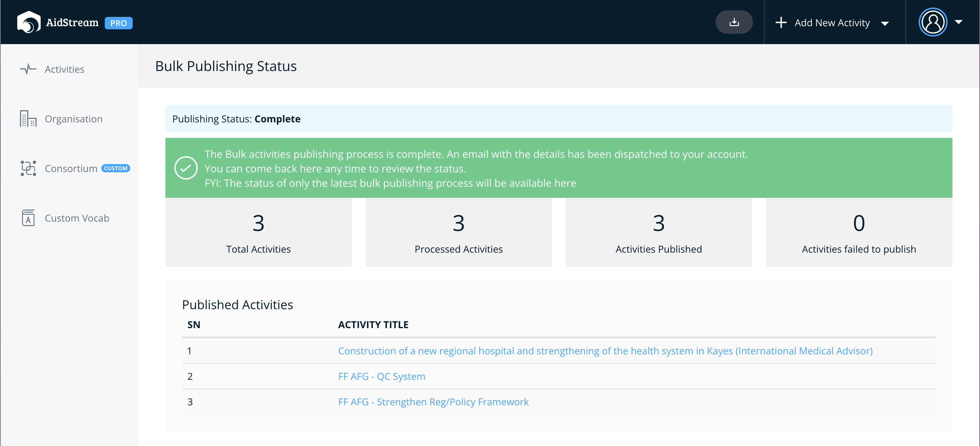Expand the user account dropdown arrow
This screenshot has width=980, height=446.
[x=959, y=22]
